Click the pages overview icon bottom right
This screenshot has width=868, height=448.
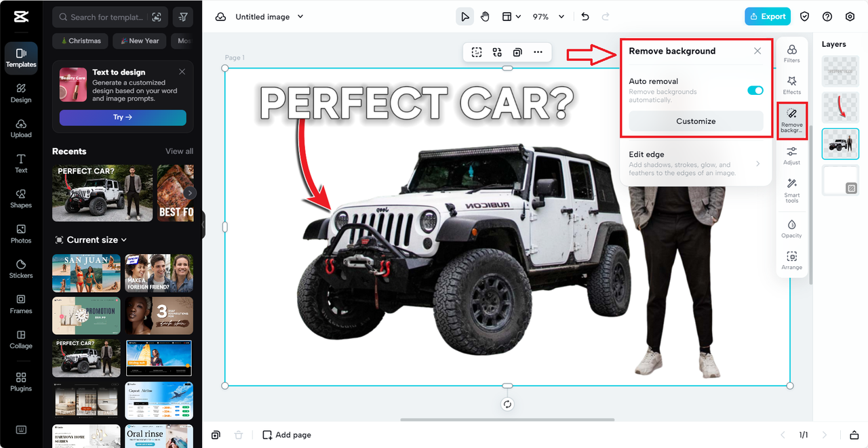point(854,435)
